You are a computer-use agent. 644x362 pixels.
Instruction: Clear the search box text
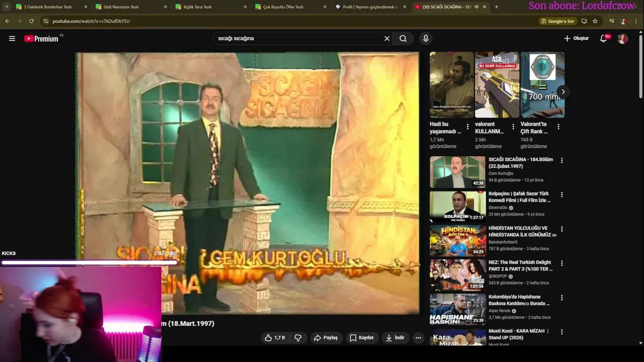pyautogui.click(x=387, y=38)
